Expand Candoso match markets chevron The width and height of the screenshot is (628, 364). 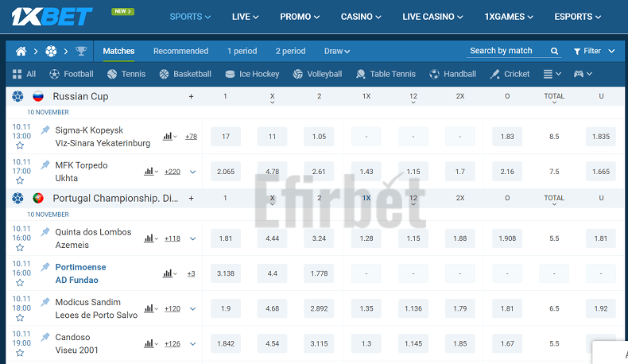192,343
